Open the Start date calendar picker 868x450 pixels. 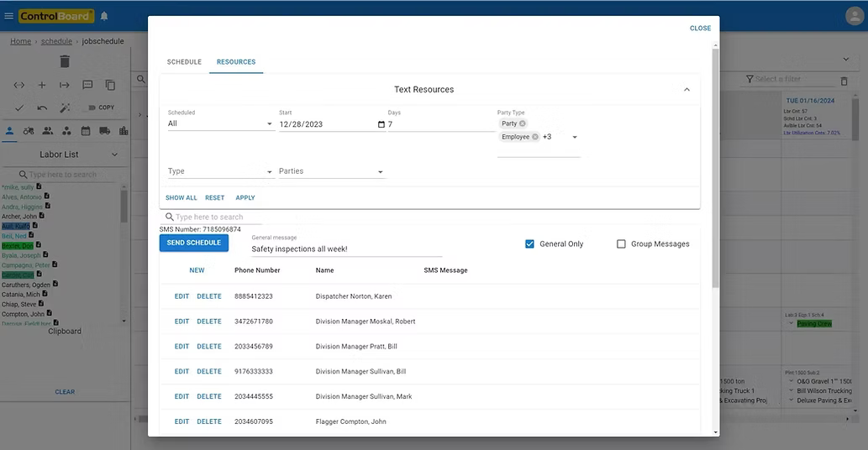[381, 124]
